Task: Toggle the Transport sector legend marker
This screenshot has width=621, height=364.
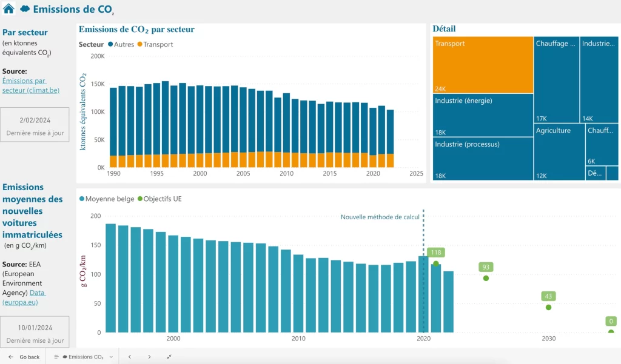Action: pos(139,44)
